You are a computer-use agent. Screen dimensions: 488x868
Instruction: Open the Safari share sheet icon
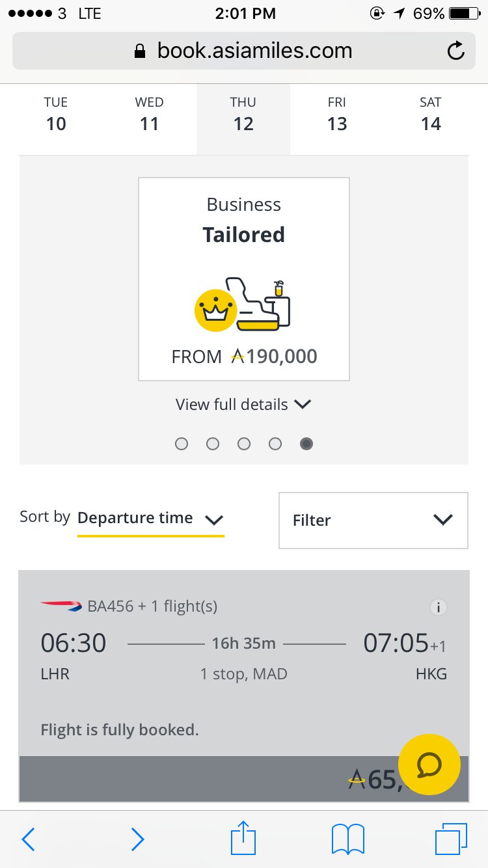point(244,838)
